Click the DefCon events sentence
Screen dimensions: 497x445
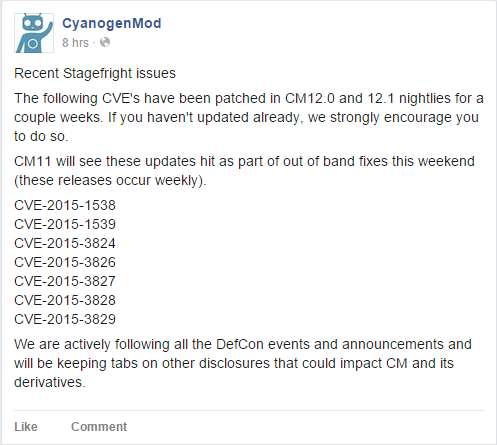[x=243, y=363]
